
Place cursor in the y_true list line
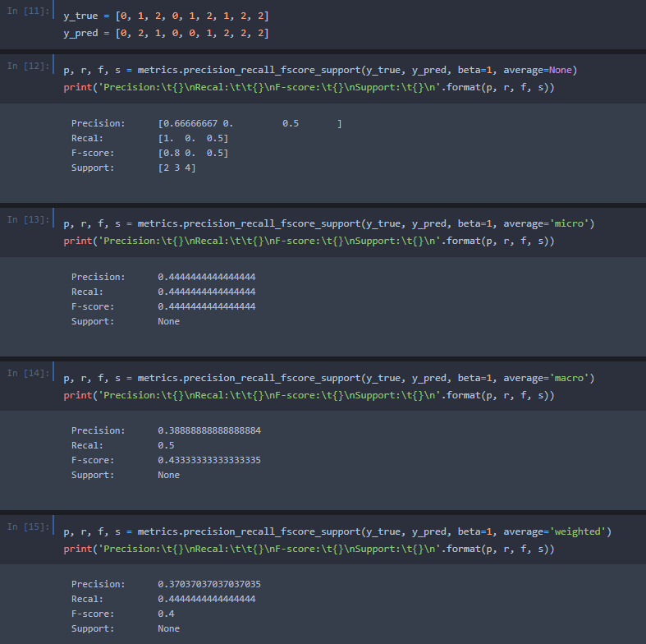(x=166, y=16)
